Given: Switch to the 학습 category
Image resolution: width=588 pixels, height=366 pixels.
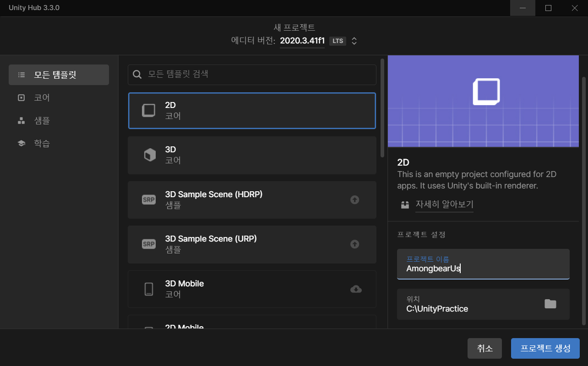Looking at the screenshot, I should pyautogui.click(x=59, y=144).
